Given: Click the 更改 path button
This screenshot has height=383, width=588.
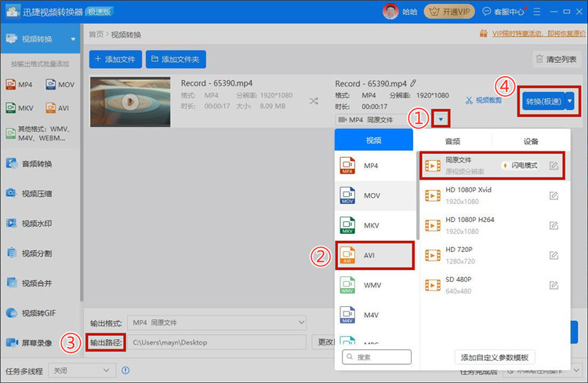Looking at the screenshot, I should coord(323,342).
